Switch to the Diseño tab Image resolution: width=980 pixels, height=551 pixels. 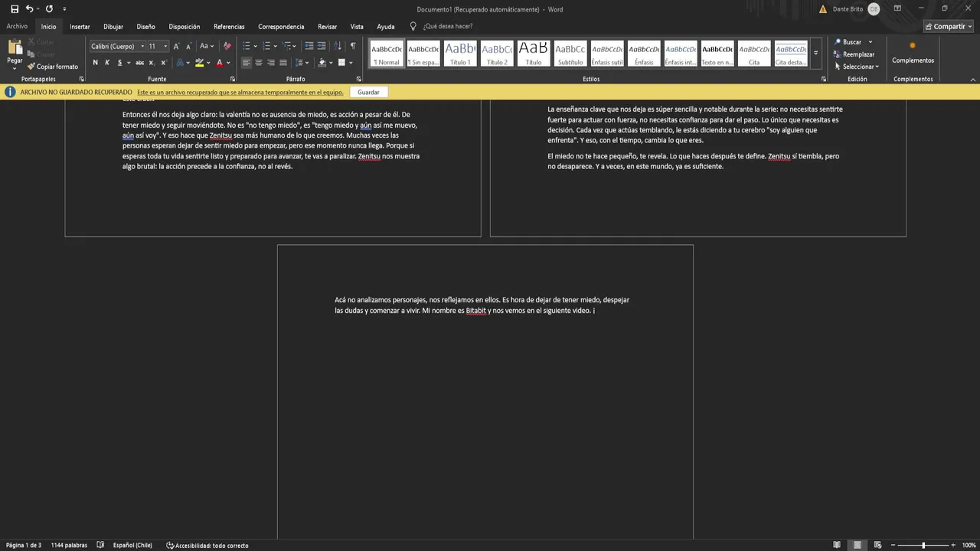point(145,26)
